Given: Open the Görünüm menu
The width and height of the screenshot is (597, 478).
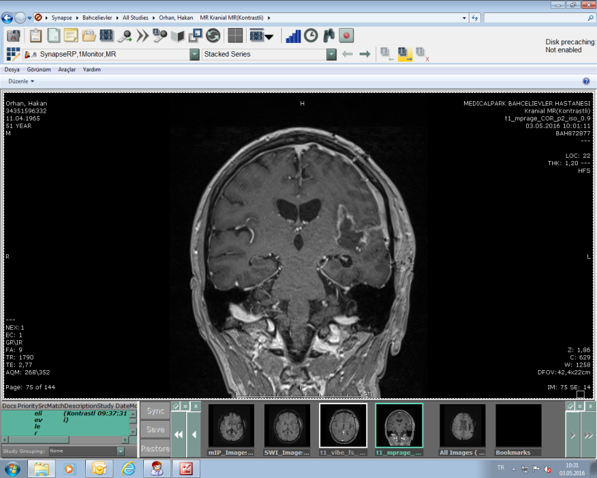Looking at the screenshot, I should 38,70.
